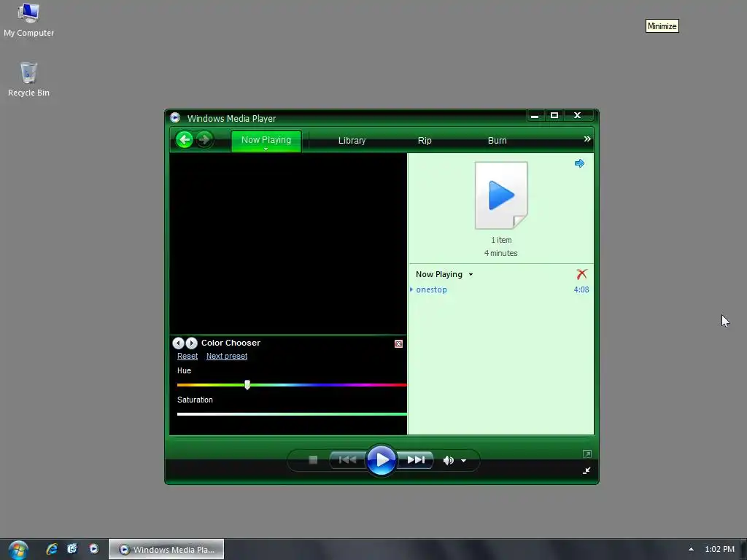The height and width of the screenshot is (560, 747).
Task: Click the Show desktop strip by the clock
Action: 743,550
